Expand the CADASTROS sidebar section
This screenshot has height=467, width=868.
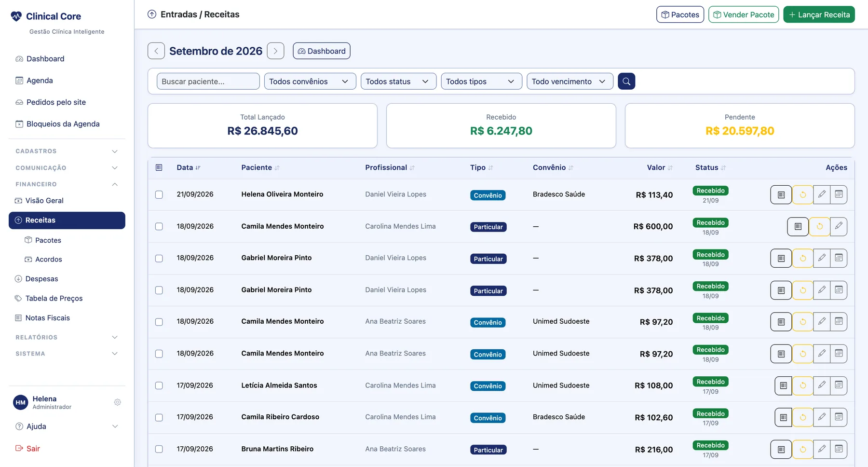pyautogui.click(x=67, y=151)
